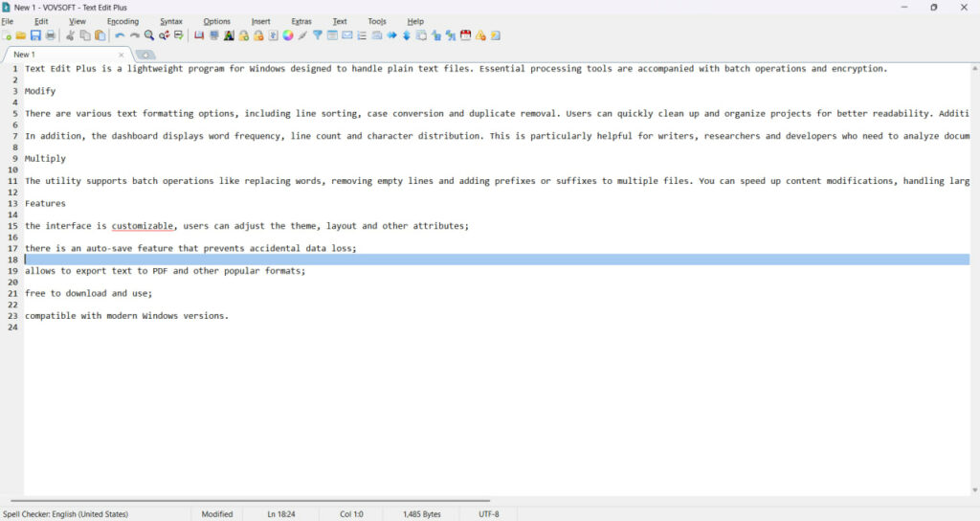Click Spell Checker English status entry

pos(66,514)
